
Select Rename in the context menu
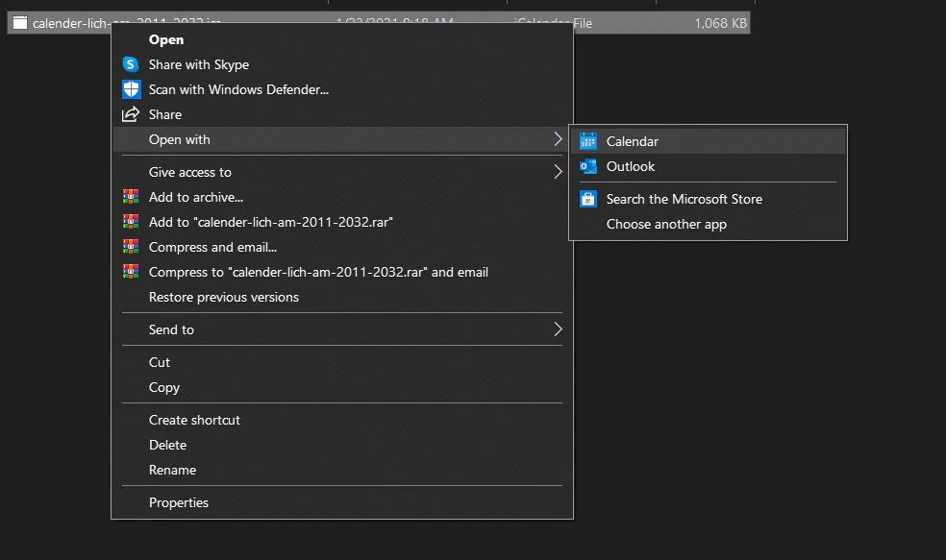point(342,470)
